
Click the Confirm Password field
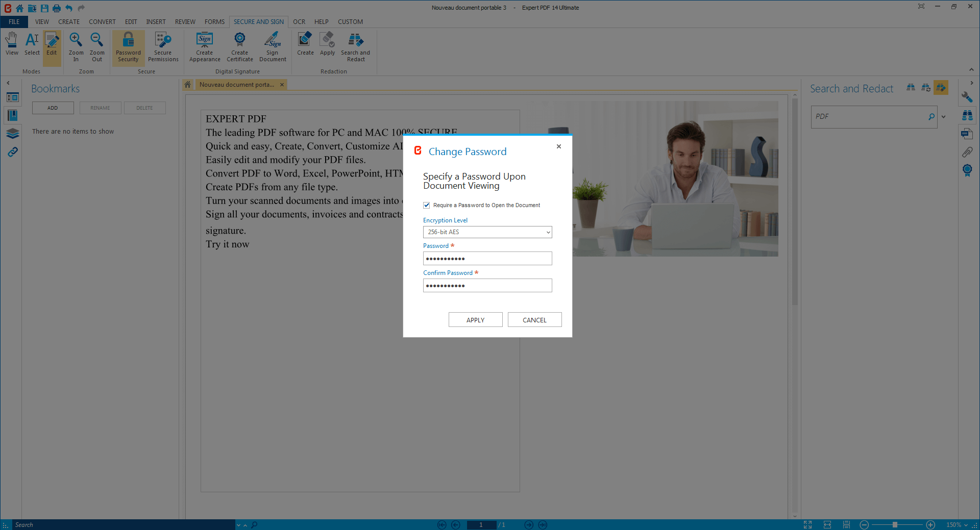click(487, 286)
